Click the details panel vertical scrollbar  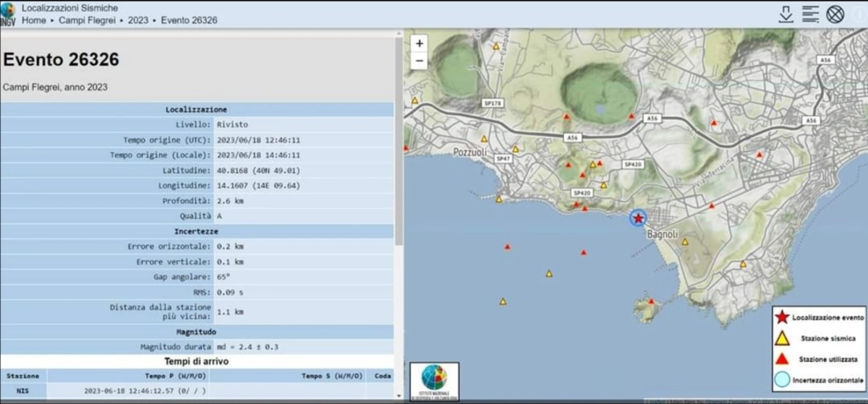coord(399,141)
